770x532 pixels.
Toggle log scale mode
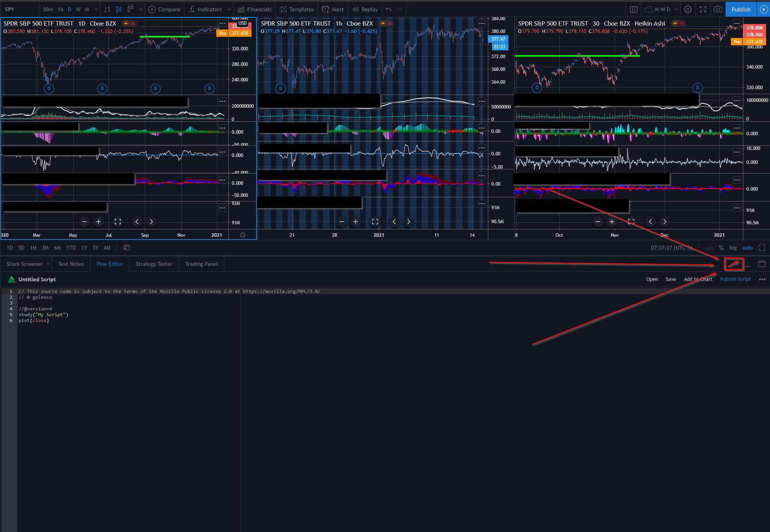tap(733, 248)
